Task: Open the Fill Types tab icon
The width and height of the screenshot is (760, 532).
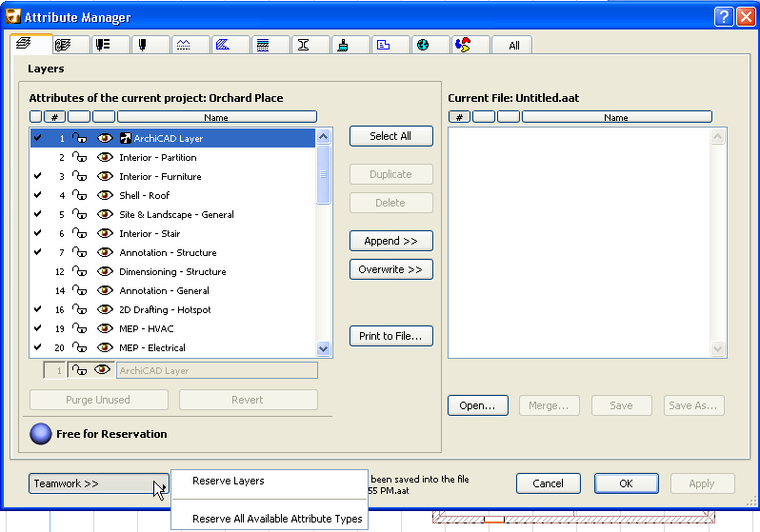Action: [223, 45]
